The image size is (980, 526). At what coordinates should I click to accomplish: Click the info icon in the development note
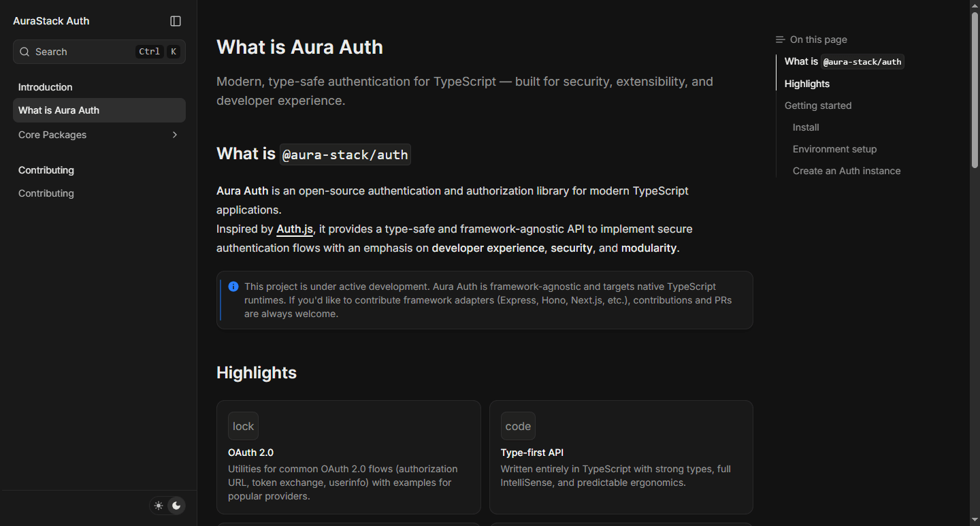click(x=233, y=286)
